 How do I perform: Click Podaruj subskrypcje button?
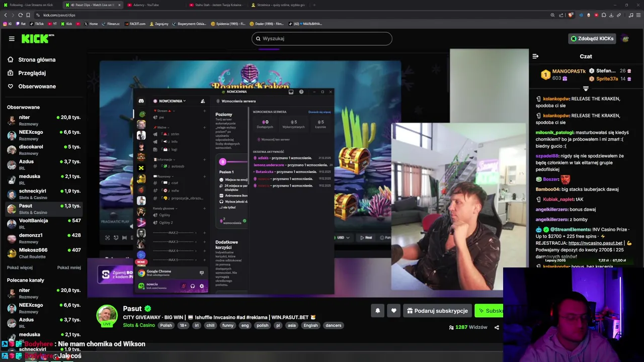point(437,311)
